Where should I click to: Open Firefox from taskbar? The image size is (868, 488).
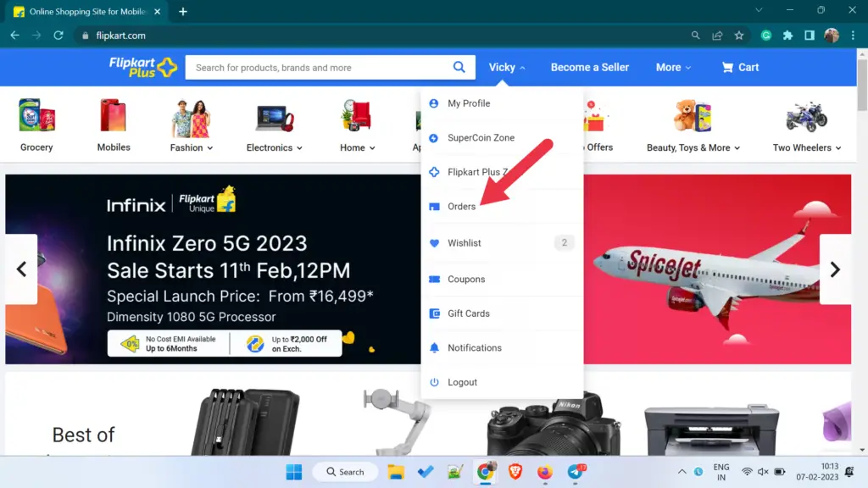point(545,472)
